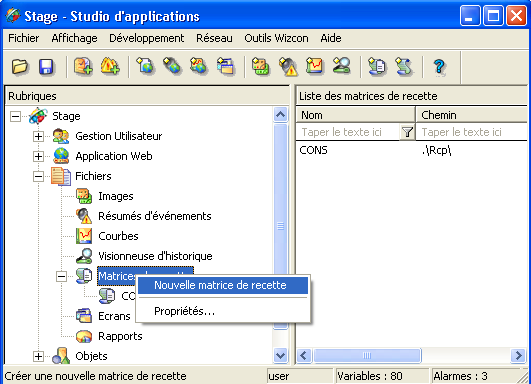Click the Nom filter funnel button
This screenshot has height=384, width=531.
click(x=407, y=132)
